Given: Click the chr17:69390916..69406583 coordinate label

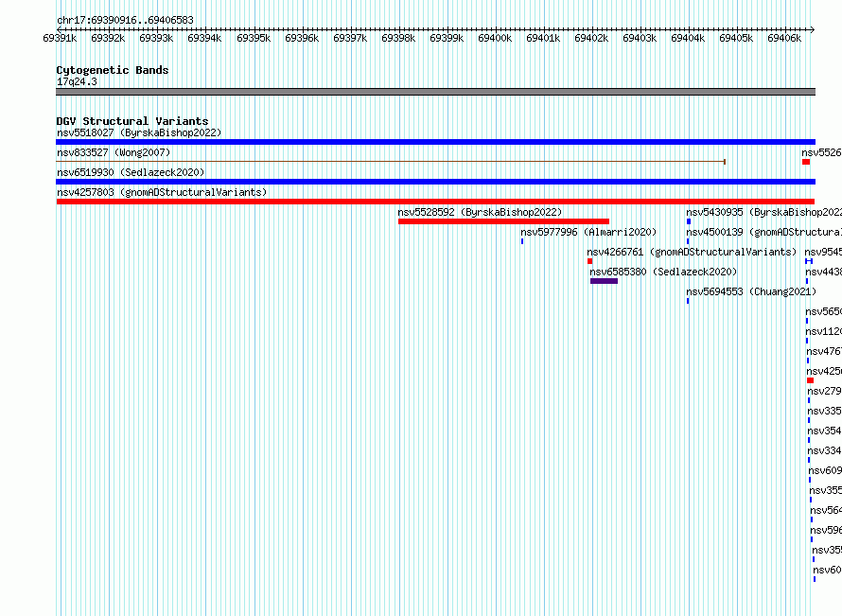Looking at the screenshot, I should pyautogui.click(x=125, y=21).
